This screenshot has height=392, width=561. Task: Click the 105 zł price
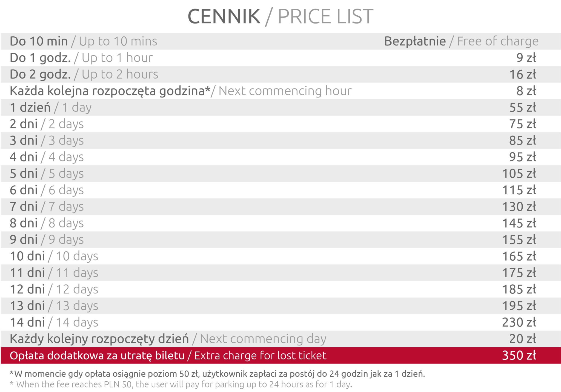click(519, 174)
